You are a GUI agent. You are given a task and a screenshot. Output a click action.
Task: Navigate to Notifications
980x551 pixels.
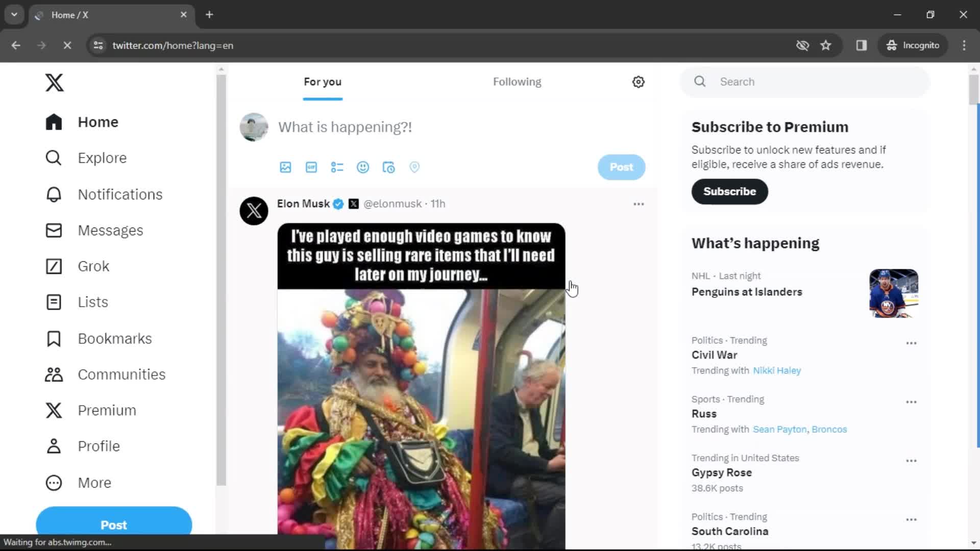click(x=120, y=194)
